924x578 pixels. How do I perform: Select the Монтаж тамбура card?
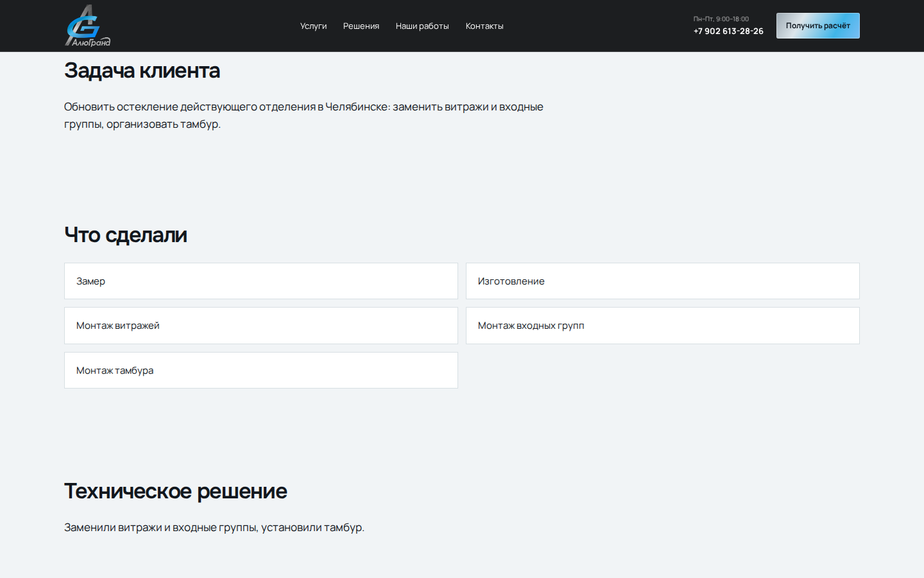tap(261, 370)
